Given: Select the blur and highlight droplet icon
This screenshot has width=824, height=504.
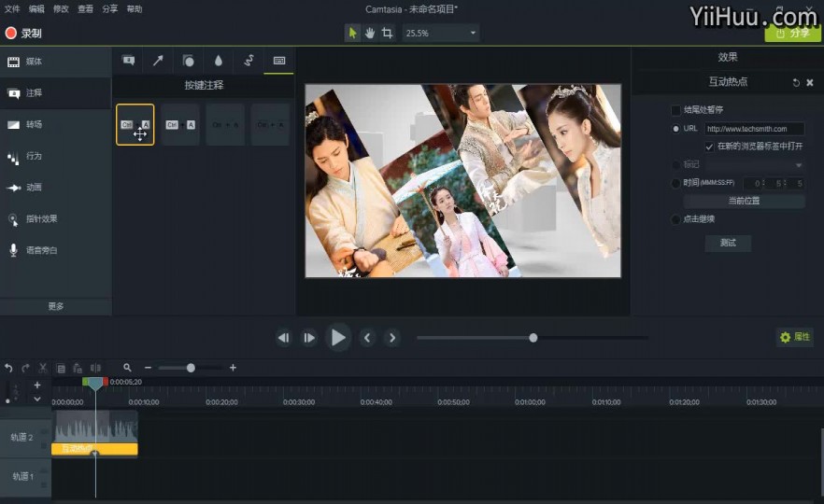Looking at the screenshot, I should (x=218, y=61).
